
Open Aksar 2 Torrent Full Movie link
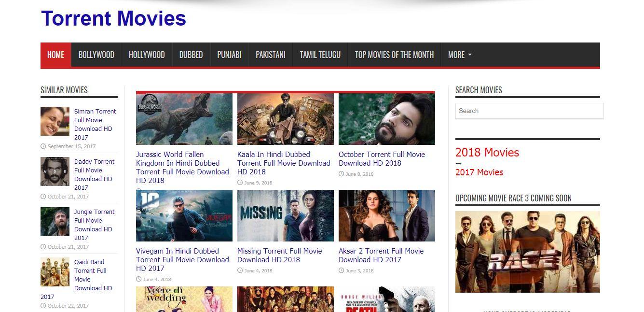tap(381, 255)
